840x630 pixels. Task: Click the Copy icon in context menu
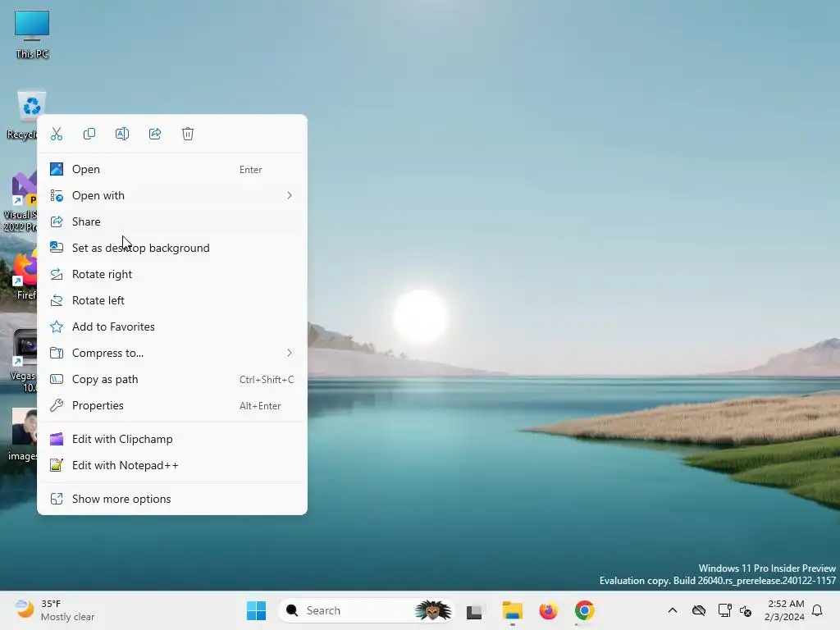89,134
